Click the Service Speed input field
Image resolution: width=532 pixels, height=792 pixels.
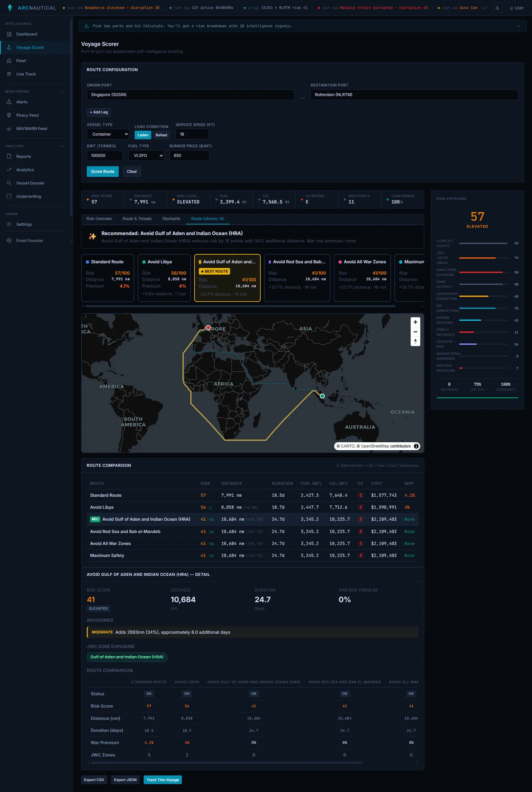pos(192,134)
